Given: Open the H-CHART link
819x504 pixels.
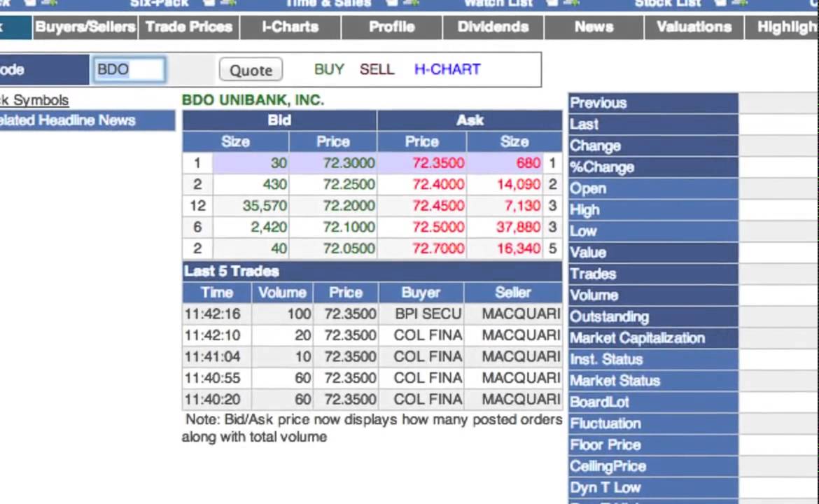Looking at the screenshot, I should [447, 69].
